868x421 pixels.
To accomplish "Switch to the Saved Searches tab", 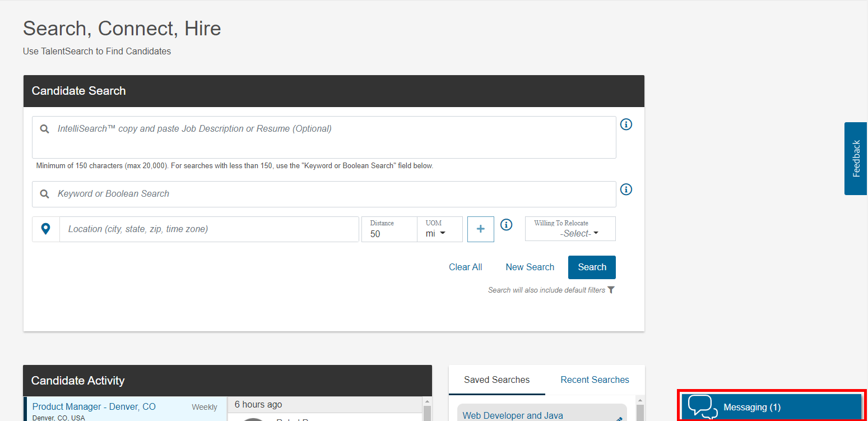I will [496, 380].
